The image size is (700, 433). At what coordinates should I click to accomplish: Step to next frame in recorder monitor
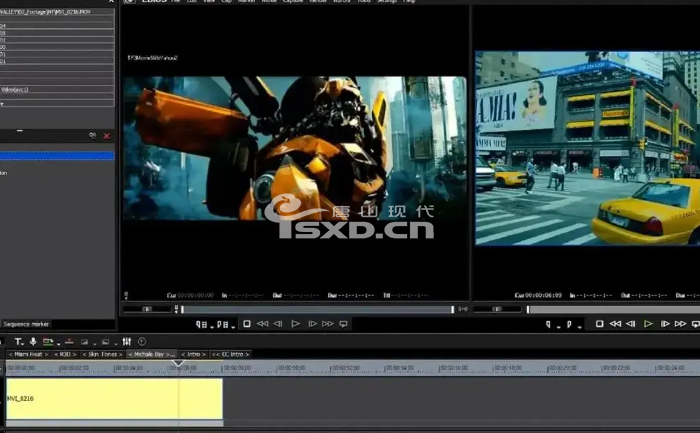665,324
